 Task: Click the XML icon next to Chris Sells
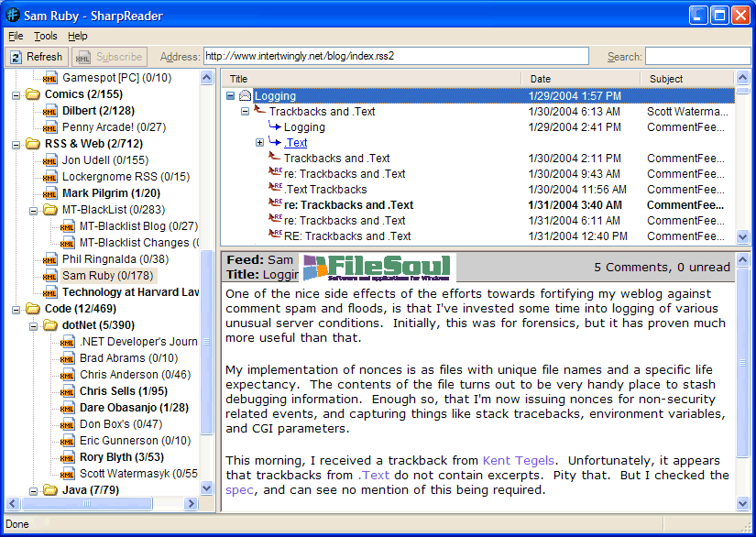click(x=67, y=391)
